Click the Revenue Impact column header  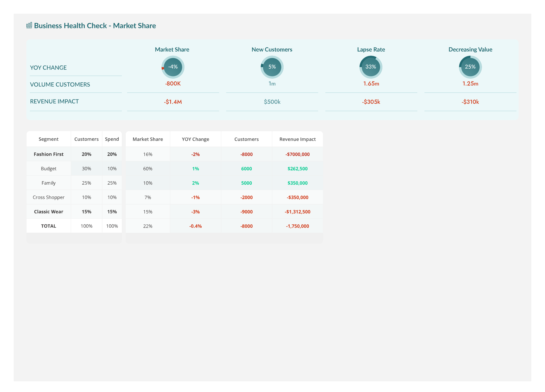coord(298,139)
